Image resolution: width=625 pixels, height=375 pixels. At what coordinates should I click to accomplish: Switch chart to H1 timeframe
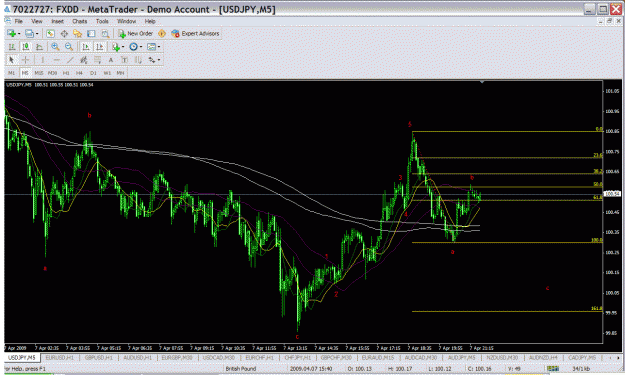click(66, 73)
